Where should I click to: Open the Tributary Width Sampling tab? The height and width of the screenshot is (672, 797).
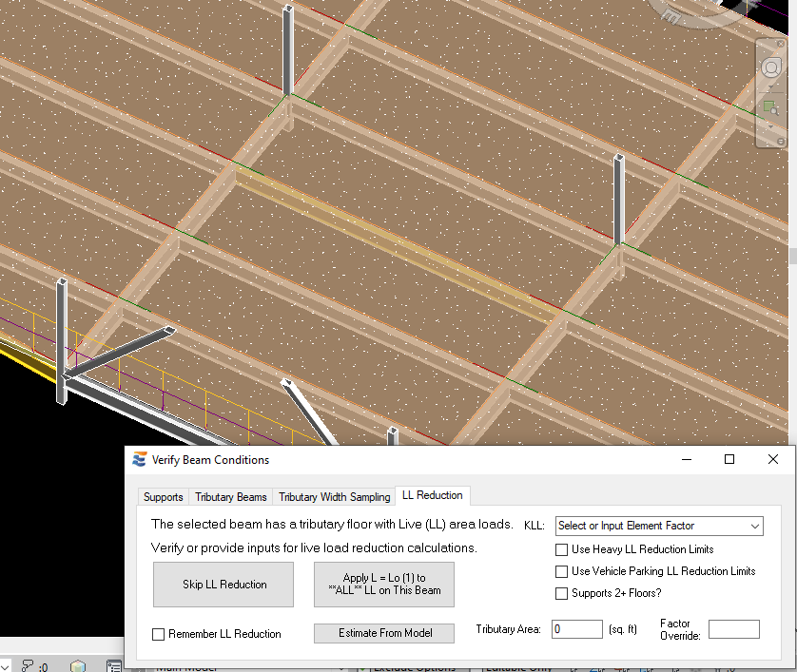(x=335, y=497)
